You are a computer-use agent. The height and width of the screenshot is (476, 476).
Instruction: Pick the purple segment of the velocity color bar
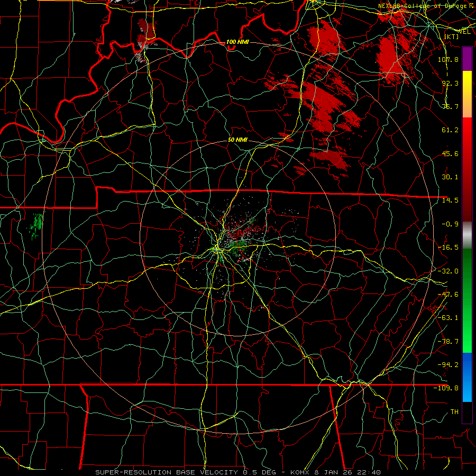(x=467, y=59)
